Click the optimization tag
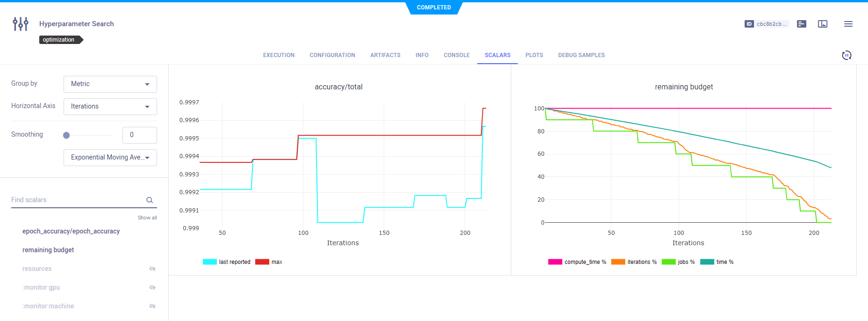Image resolution: width=868 pixels, height=321 pixels. 59,40
